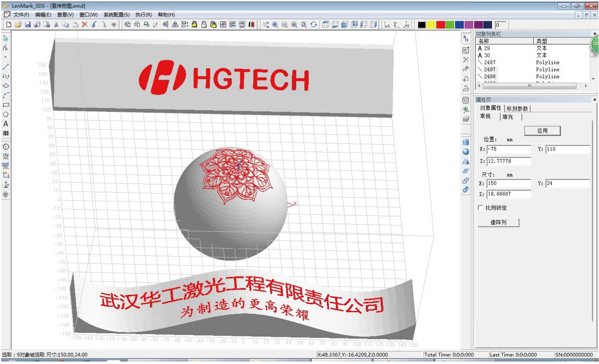Click the refresh view icon
Screen dimensions: 599x364
tap(314, 24)
